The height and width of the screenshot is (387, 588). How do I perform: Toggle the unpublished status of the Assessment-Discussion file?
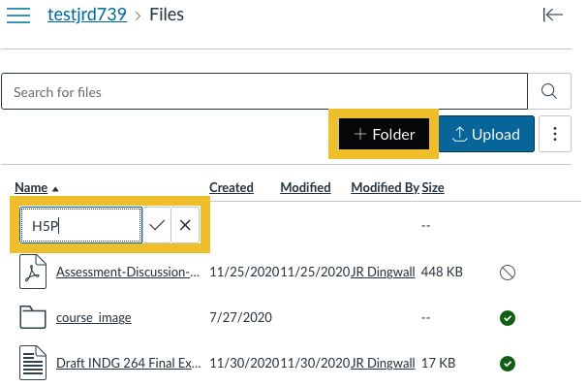point(508,273)
